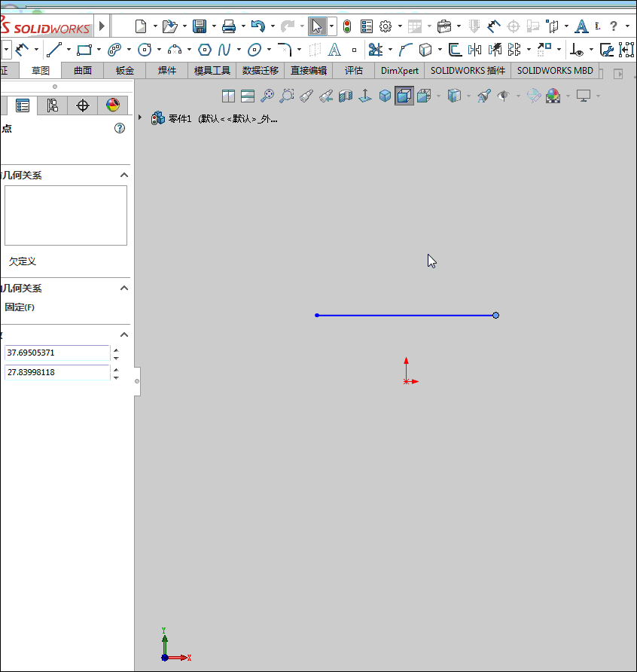Viewport: 637px width, 672px height.
Task: Switch to the 评估 tab
Action: pos(354,71)
